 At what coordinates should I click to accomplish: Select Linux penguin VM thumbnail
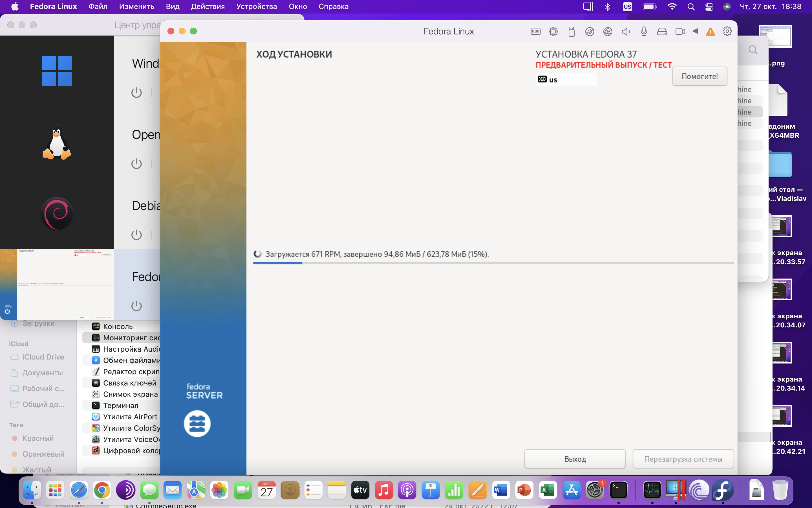pyautogui.click(x=57, y=143)
